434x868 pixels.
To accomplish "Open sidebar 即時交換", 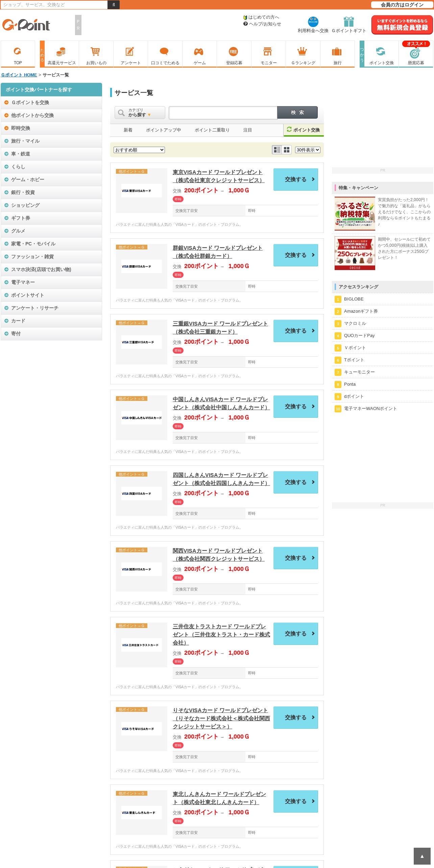I will click(x=51, y=128).
